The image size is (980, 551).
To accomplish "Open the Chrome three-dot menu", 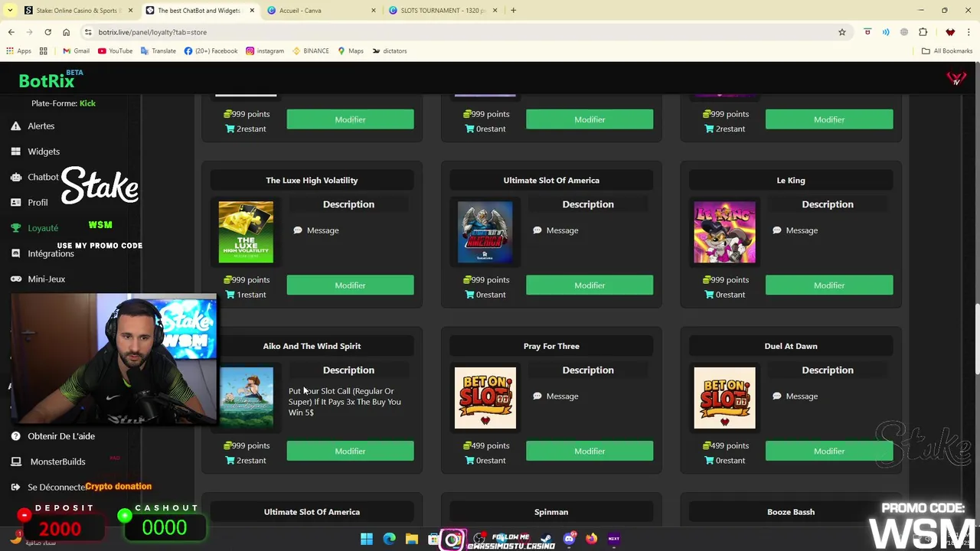I will (969, 32).
